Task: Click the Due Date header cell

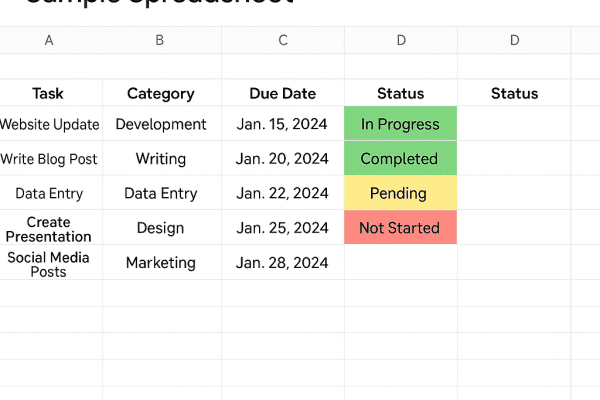Action: pos(283,93)
